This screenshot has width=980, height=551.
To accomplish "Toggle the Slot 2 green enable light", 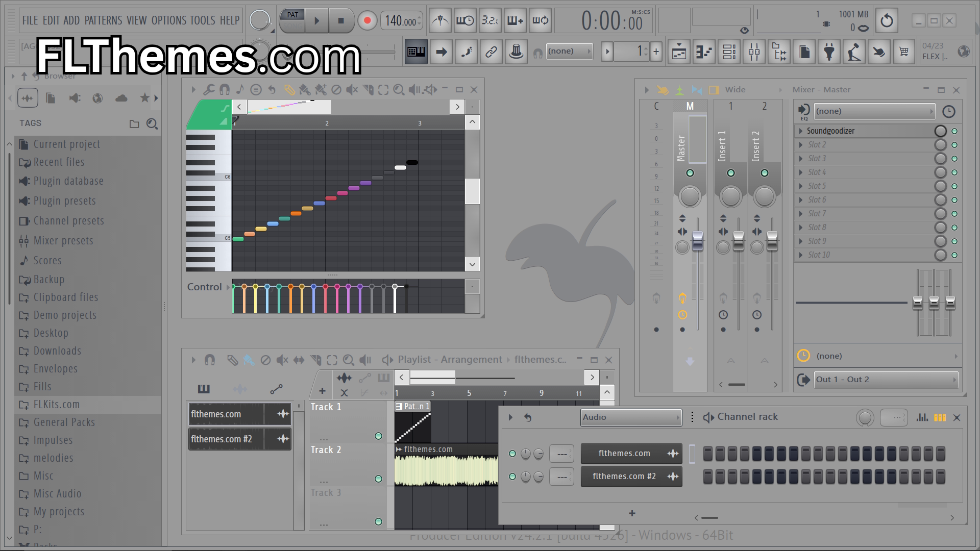I will point(954,145).
